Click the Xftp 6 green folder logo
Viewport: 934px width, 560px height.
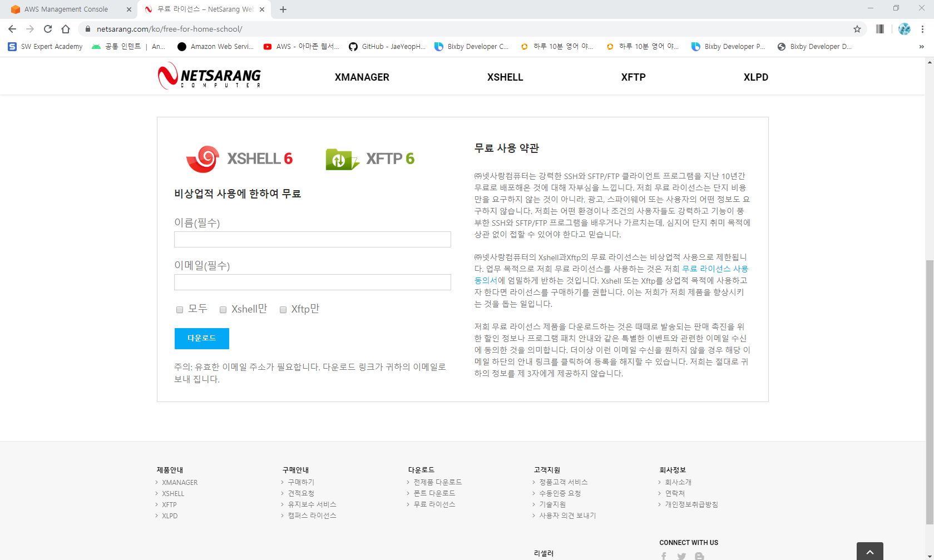(342, 159)
